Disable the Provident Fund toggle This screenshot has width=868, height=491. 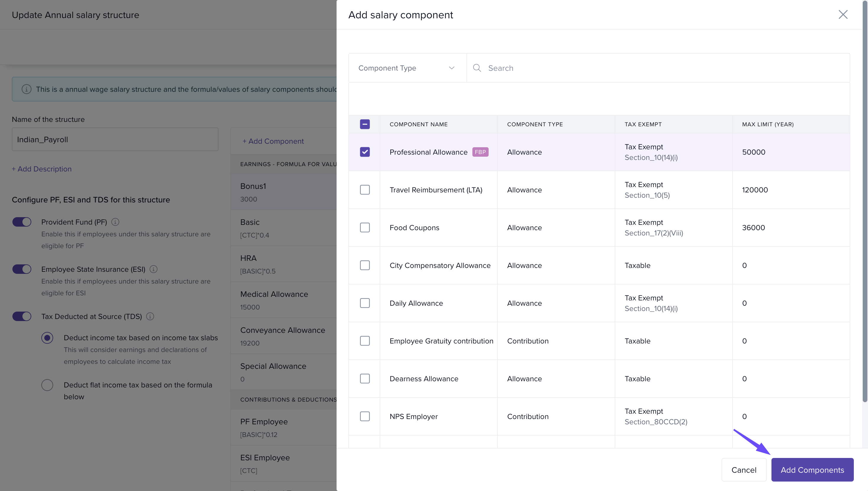(22, 222)
